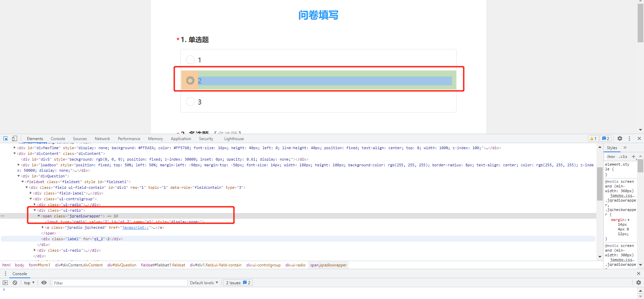Open the DevTools three-dot customize menu

[x=629, y=138]
